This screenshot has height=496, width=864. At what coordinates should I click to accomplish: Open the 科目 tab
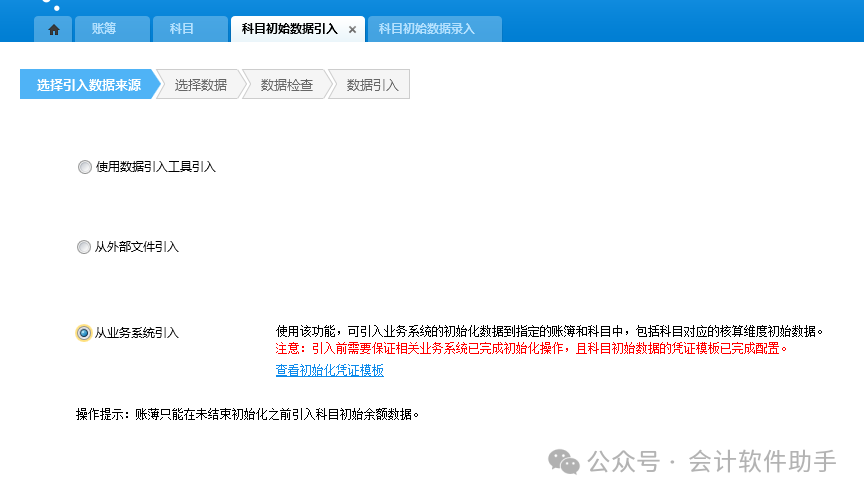pos(182,29)
